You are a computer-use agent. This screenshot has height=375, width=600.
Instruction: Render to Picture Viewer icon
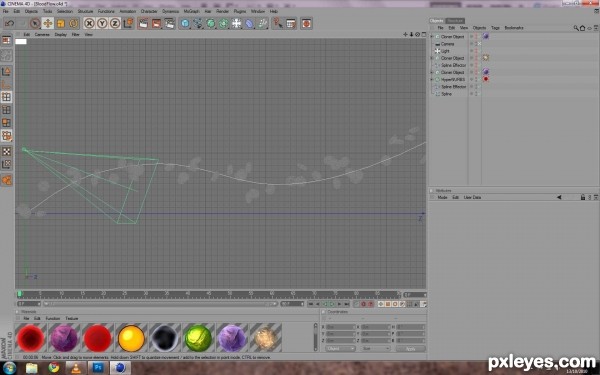pos(157,23)
